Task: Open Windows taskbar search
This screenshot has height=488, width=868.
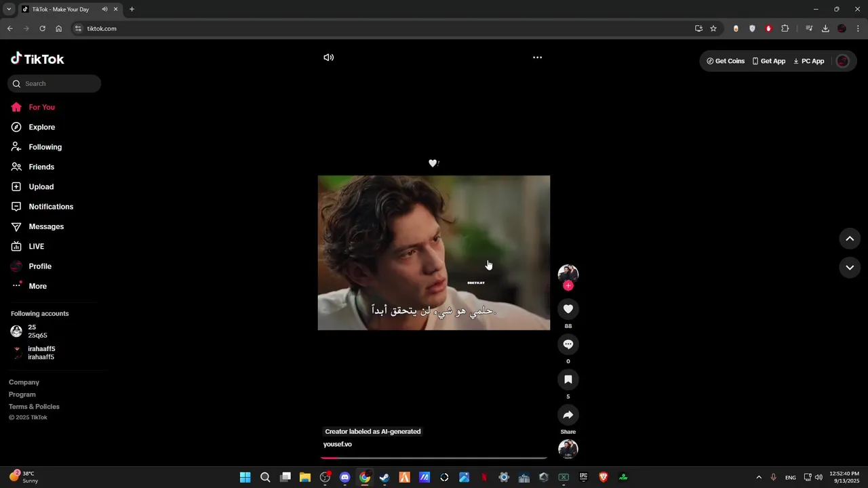Action: (x=265, y=477)
